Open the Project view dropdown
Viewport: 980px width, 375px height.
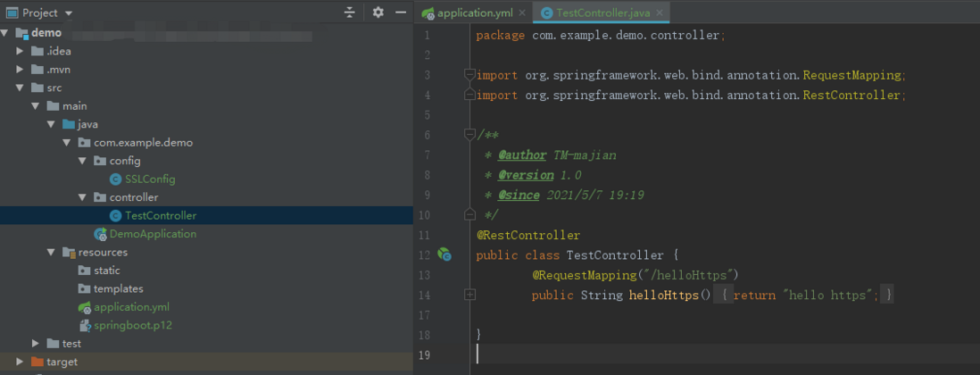point(68,12)
